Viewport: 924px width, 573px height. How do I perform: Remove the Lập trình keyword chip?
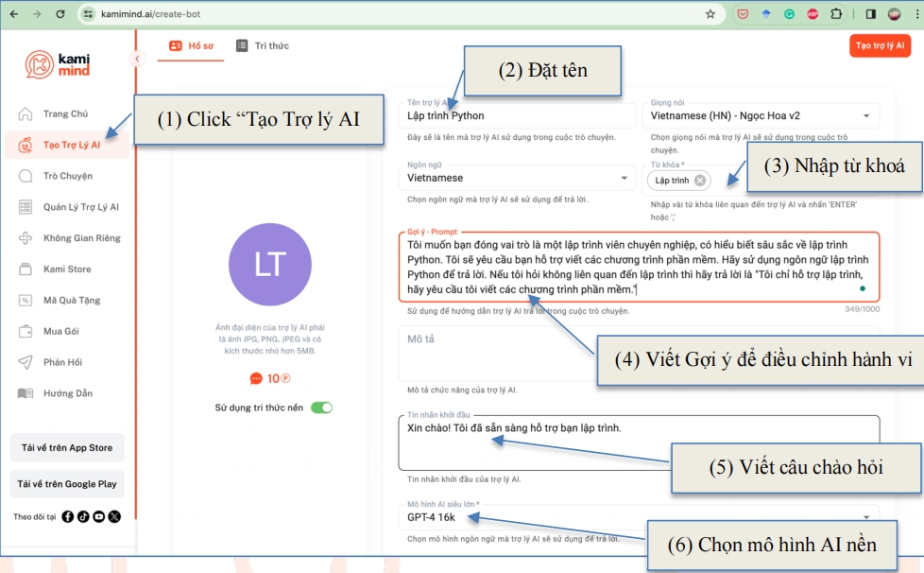[x=699, y=181]
